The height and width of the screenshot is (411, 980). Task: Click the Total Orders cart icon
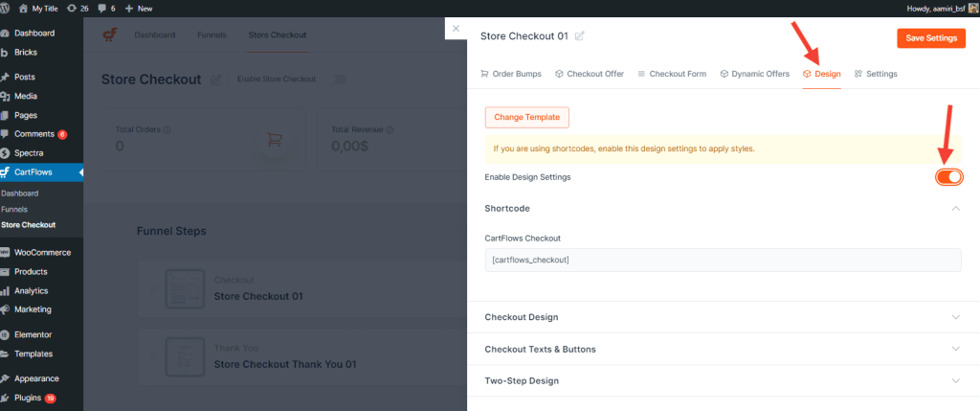click(x=274, y=139)
